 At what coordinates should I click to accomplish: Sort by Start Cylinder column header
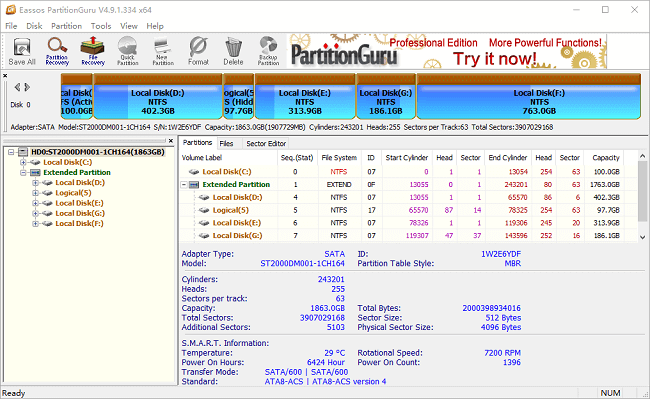tap(406, 157)
